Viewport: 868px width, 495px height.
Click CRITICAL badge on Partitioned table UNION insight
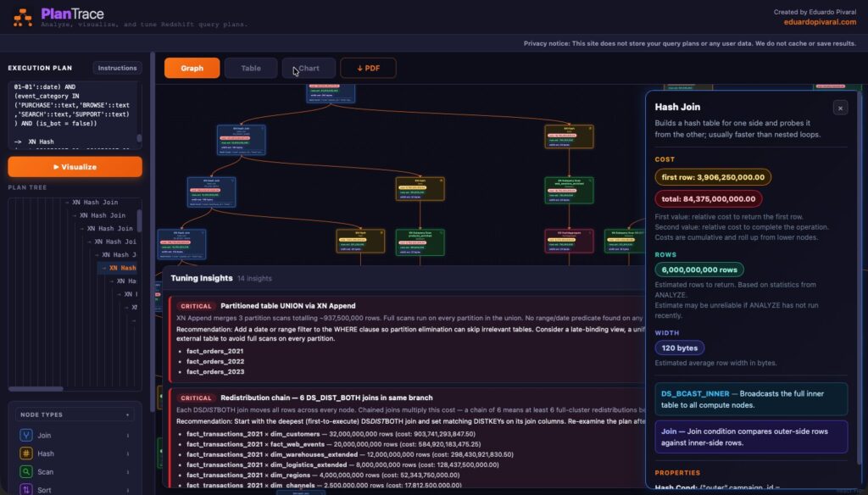pyautogui.click(x=196, y=306)
